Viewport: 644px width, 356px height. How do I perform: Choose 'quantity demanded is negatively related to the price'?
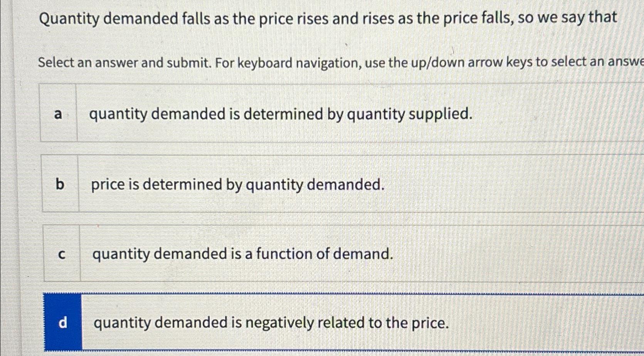(271, 323)
